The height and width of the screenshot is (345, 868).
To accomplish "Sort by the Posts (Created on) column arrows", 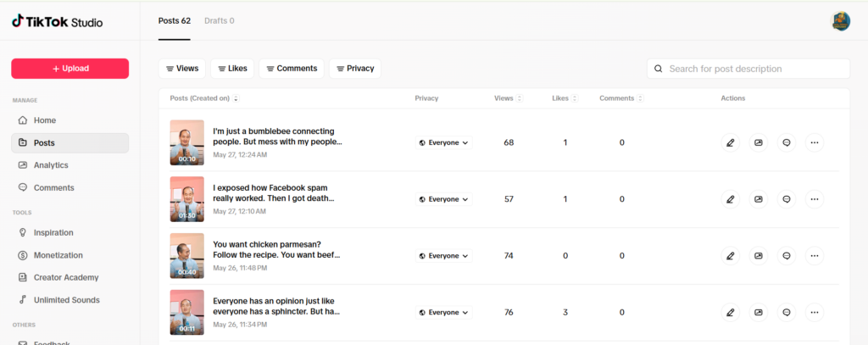I will point(236,98).
